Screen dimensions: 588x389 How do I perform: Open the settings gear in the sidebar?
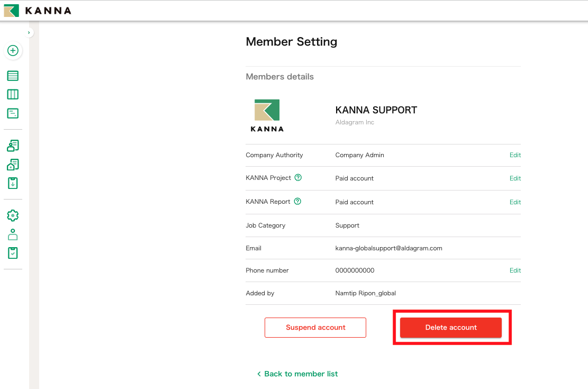(12, 215)
